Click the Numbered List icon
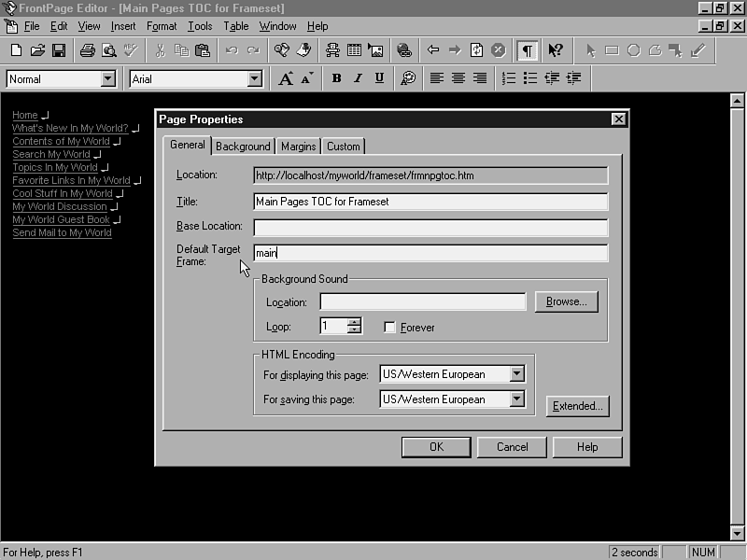 [509, 79]
